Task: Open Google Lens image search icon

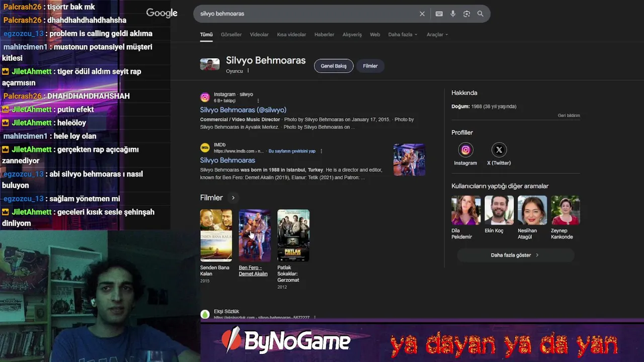Action: tap(466, 14)
